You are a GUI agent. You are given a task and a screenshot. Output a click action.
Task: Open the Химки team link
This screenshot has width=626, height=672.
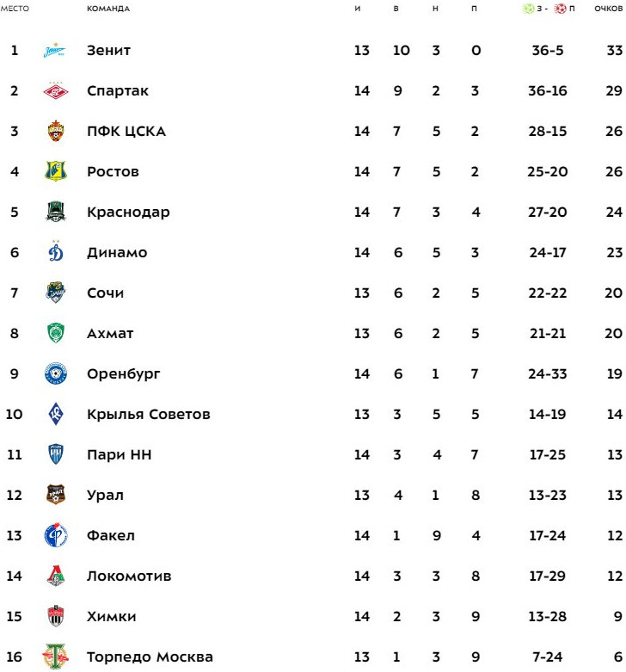(x=111, y=617)
